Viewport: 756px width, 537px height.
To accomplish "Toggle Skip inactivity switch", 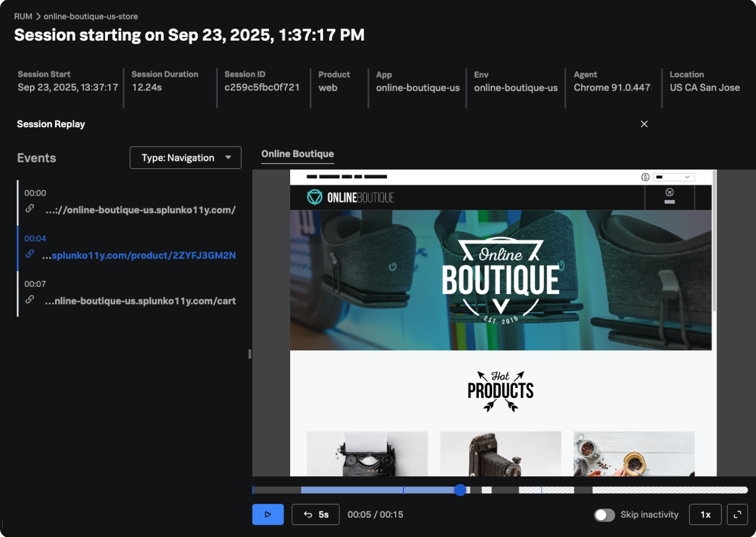I will 604,515.
